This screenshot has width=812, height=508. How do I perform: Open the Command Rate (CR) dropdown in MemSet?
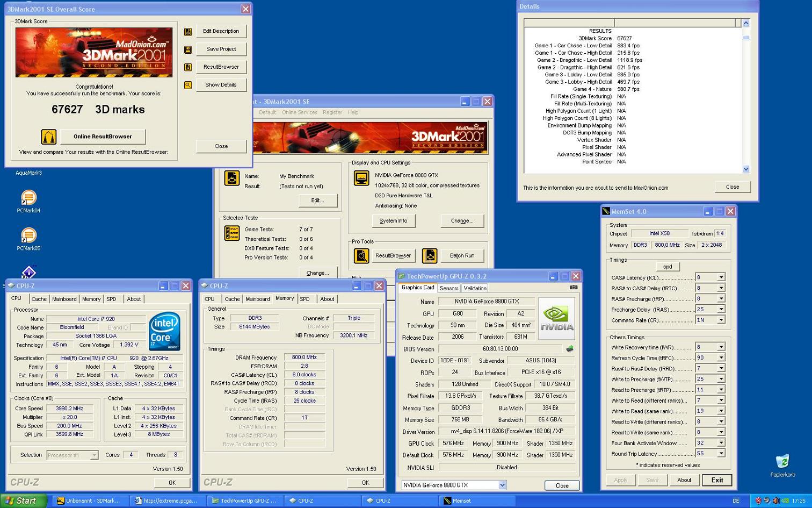pyautogui.click(x=721, y=320)
